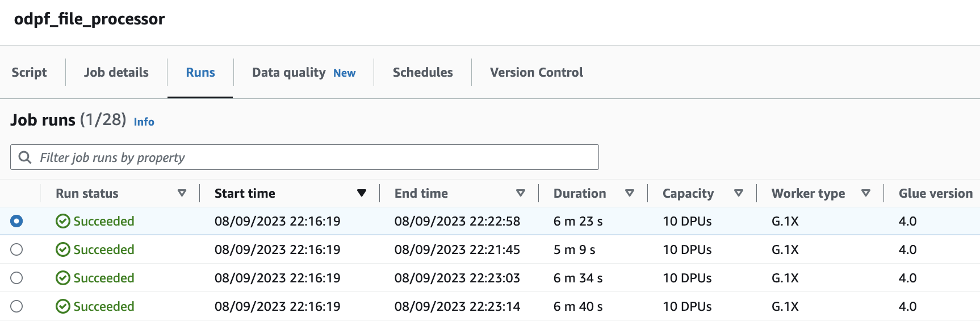Click the odpf_file_processor job title
Viewport: 980px width, 325px height.
(89, 19)
